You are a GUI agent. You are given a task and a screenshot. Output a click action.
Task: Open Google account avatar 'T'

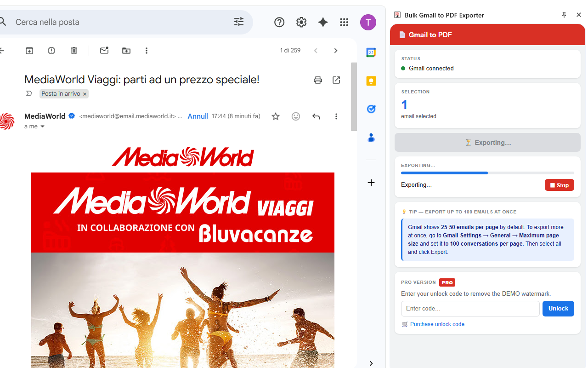pyautogui.click(x=368, y=22)
